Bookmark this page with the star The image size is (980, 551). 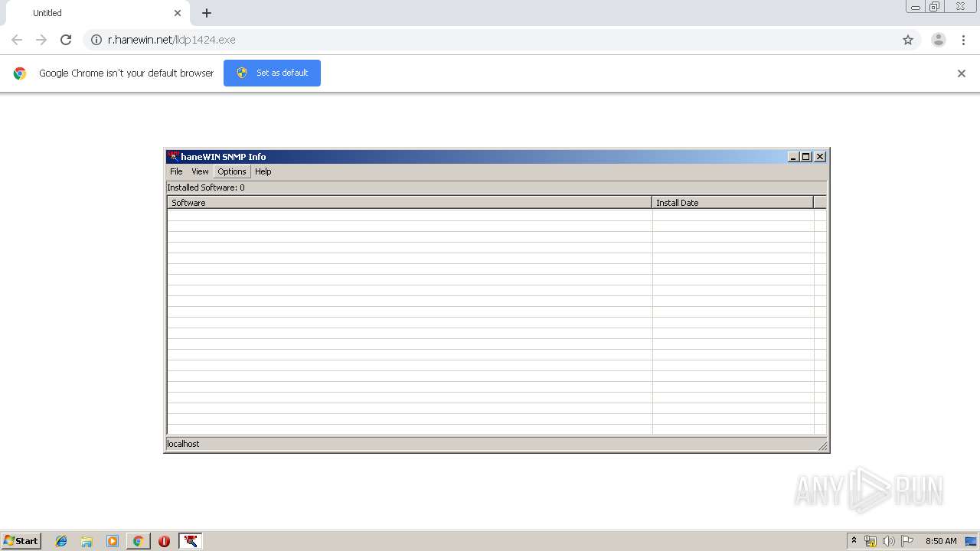(908, 40)
